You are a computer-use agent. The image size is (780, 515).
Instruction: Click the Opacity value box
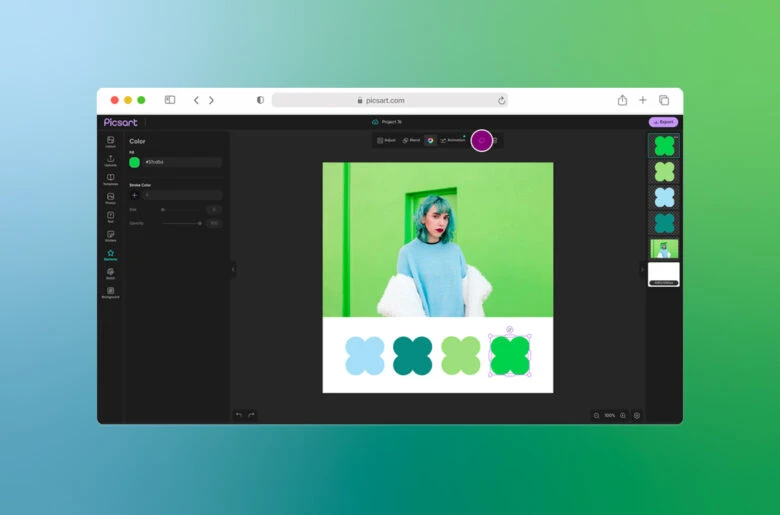pos(214,223)
